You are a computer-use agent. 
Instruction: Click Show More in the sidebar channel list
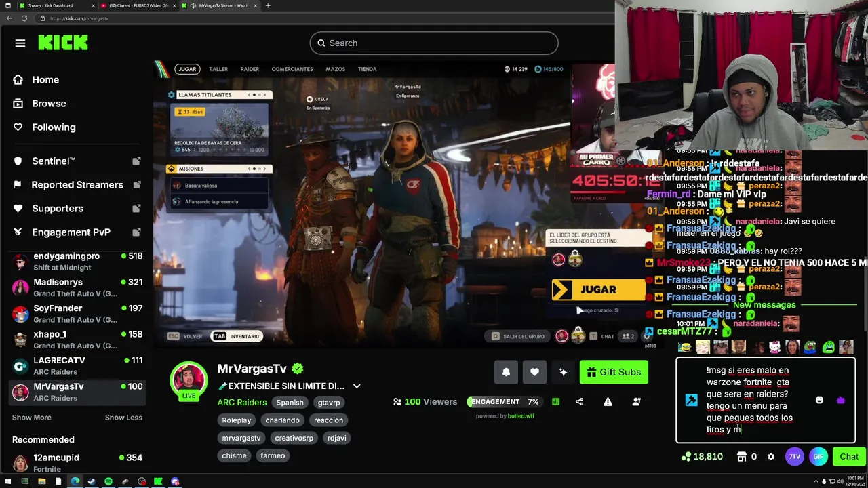point(31,418)
